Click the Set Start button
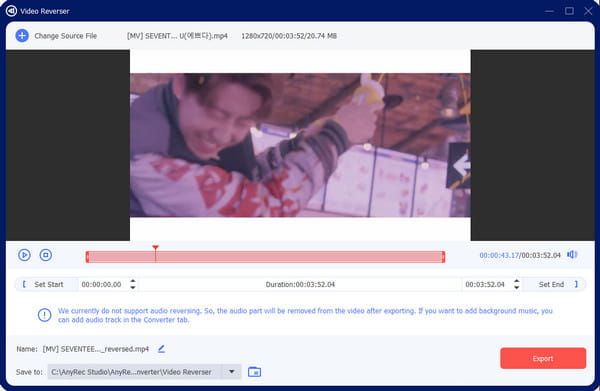The width and height of the screenshot is (600, 391). (43, 284)
